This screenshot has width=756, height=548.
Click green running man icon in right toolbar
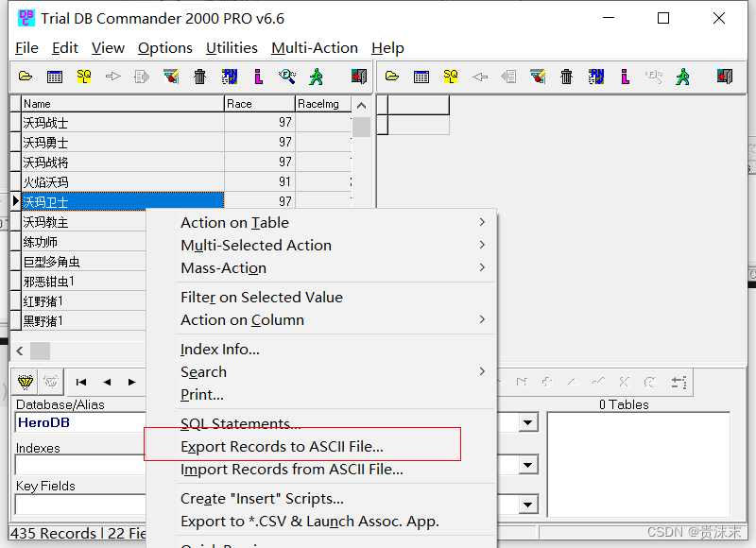(x=683, y=77)
